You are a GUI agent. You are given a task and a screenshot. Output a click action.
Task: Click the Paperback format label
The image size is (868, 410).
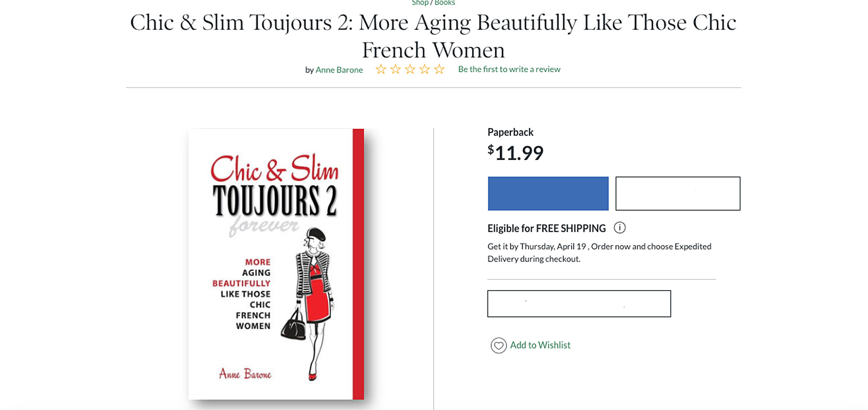pyautogui.click(x=510, y=132)
